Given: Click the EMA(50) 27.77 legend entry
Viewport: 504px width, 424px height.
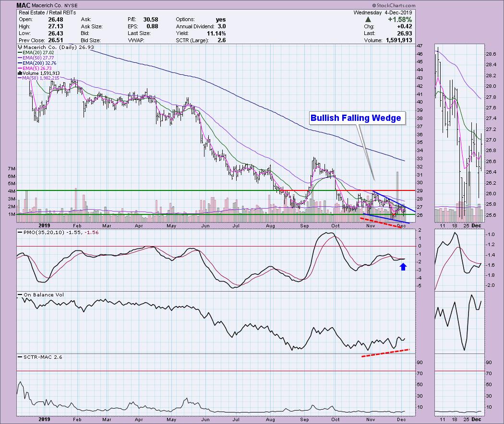Looking at the screenshot, I should pyautogui.click(x=36, y=58).
